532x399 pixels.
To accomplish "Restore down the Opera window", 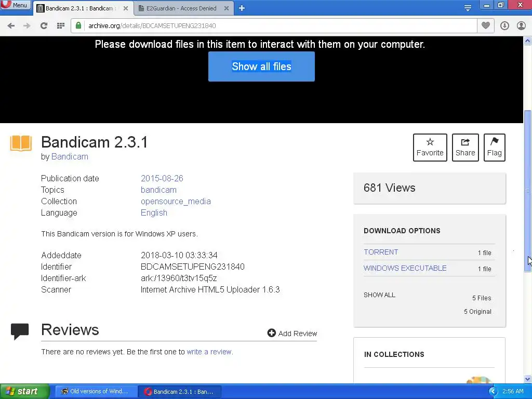I will (501, 5).
